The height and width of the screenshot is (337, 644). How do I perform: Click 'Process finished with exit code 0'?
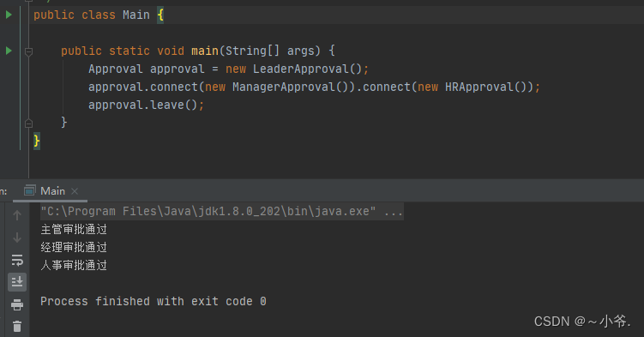pyautogui.click(x=153, y=301)
